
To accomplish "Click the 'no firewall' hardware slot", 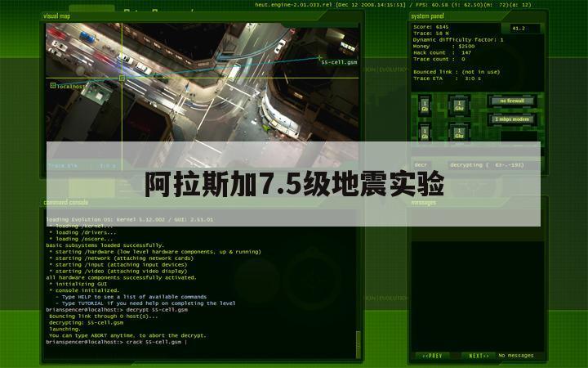I will (x=512, y=101).
